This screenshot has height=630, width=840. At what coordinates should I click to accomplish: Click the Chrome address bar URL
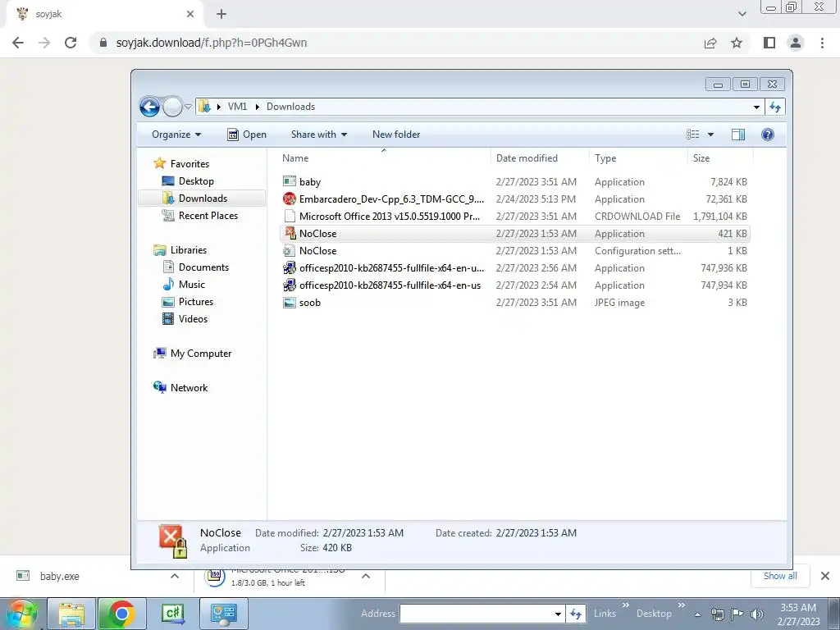(212, 43)
